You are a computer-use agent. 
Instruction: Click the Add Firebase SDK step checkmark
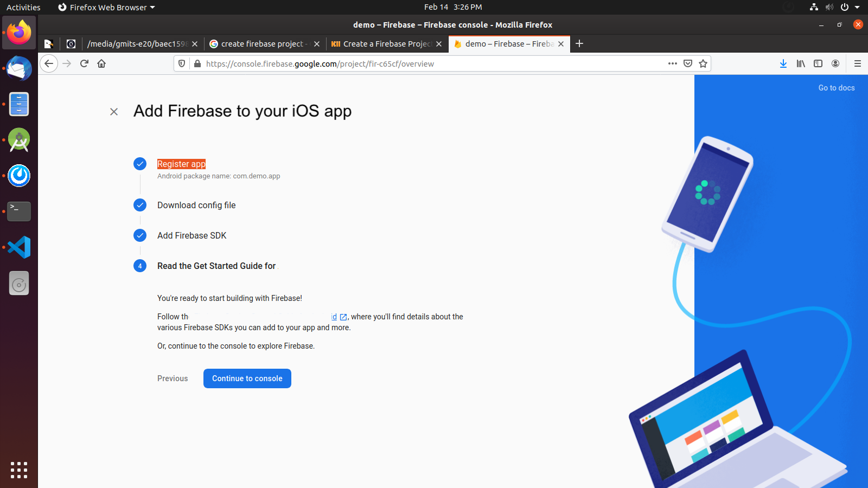pyautogui.click(x=140, y=235)
